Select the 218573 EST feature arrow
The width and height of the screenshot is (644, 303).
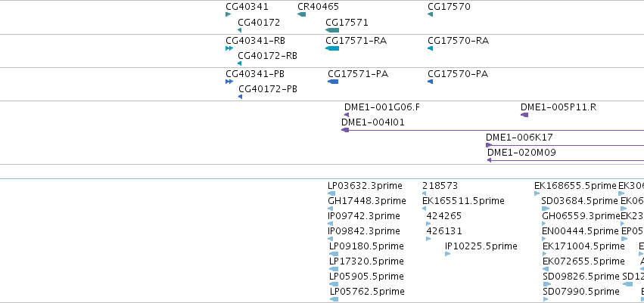click(x=425, y=193)
